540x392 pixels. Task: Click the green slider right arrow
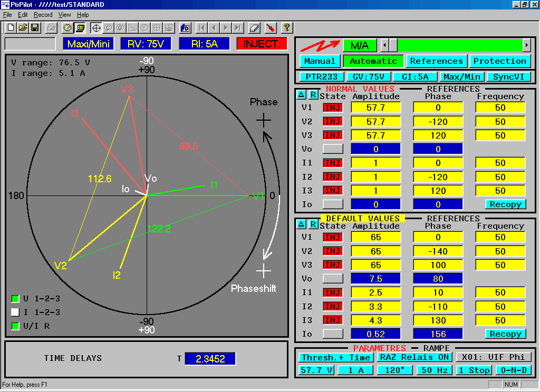pos(526,45)
